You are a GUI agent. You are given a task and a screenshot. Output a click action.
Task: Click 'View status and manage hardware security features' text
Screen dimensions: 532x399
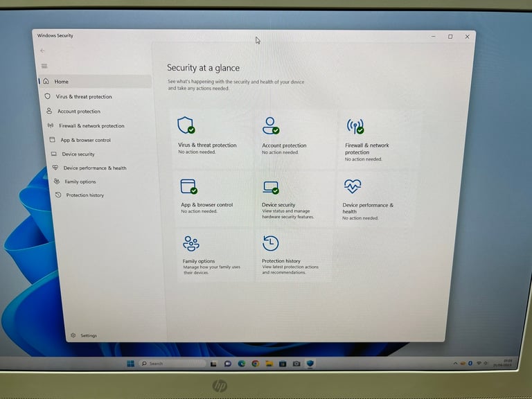point(287,214)
